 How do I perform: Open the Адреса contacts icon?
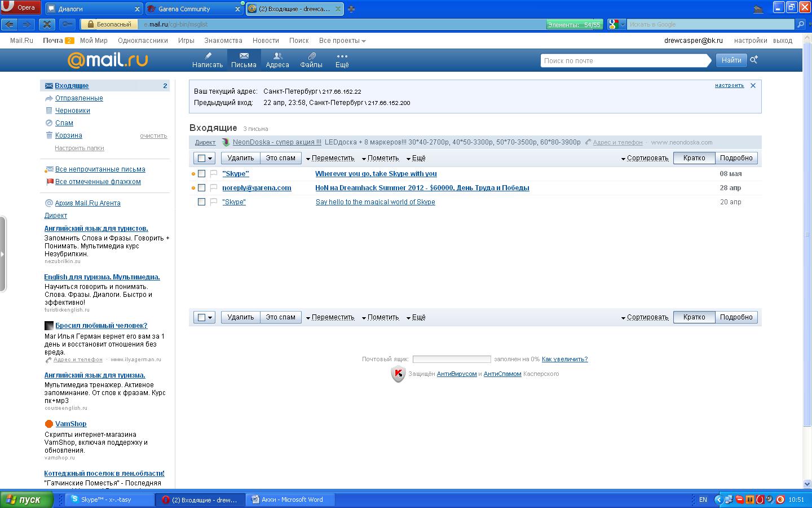pos(277,56)
